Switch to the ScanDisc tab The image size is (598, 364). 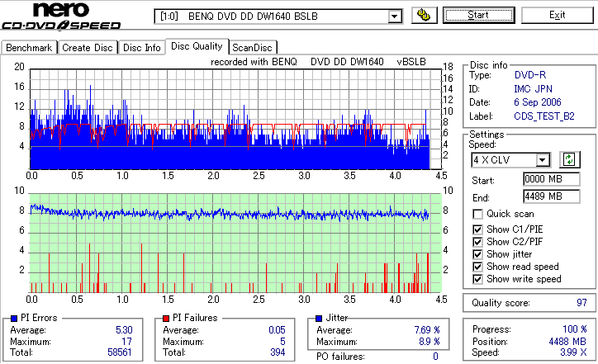[252, 48]
